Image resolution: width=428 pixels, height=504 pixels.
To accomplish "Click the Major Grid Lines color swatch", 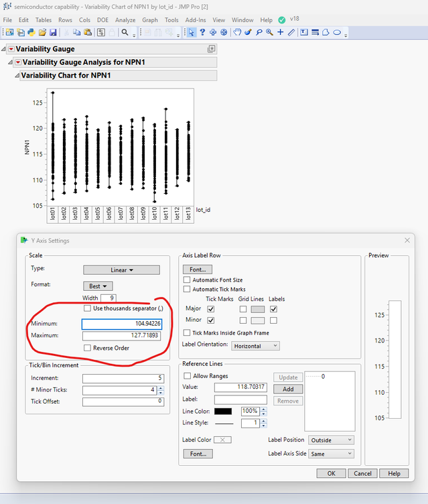I will click(258, 309).
